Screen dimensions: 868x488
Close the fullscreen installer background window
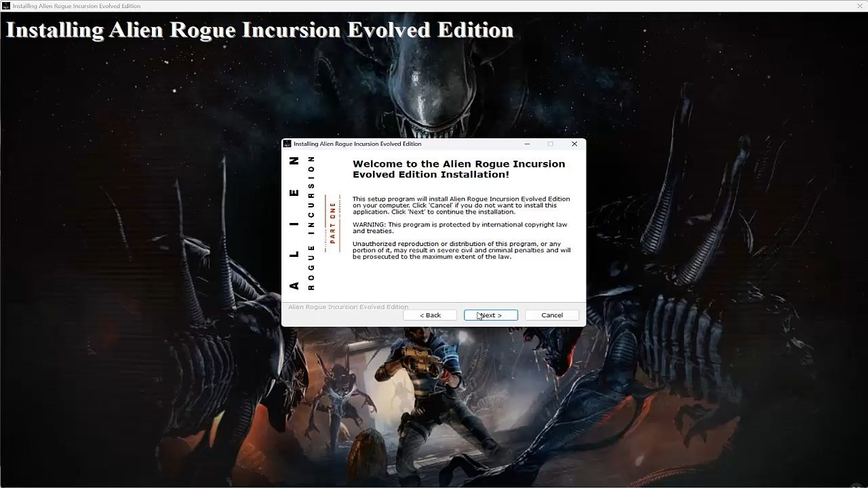coord(860,6)
